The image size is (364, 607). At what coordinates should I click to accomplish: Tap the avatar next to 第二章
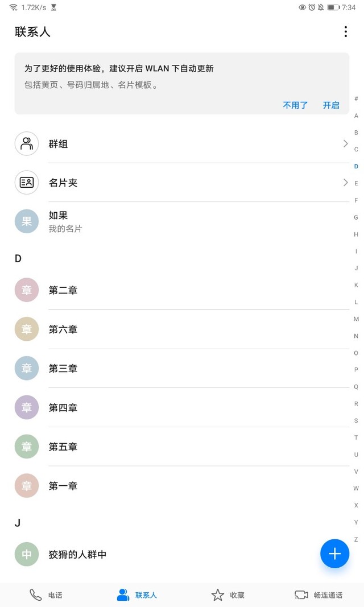(x=27, y=290)
